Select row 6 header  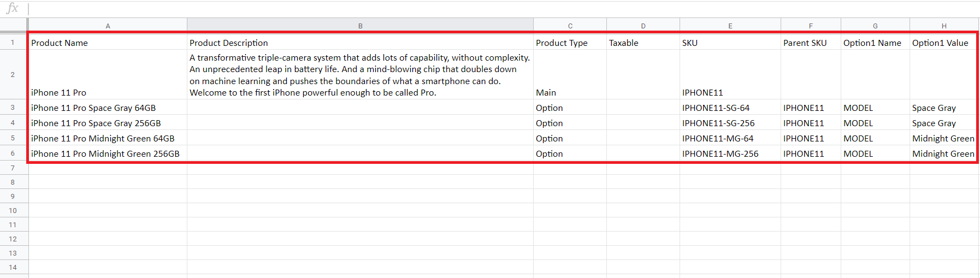[x=13, y=153]
